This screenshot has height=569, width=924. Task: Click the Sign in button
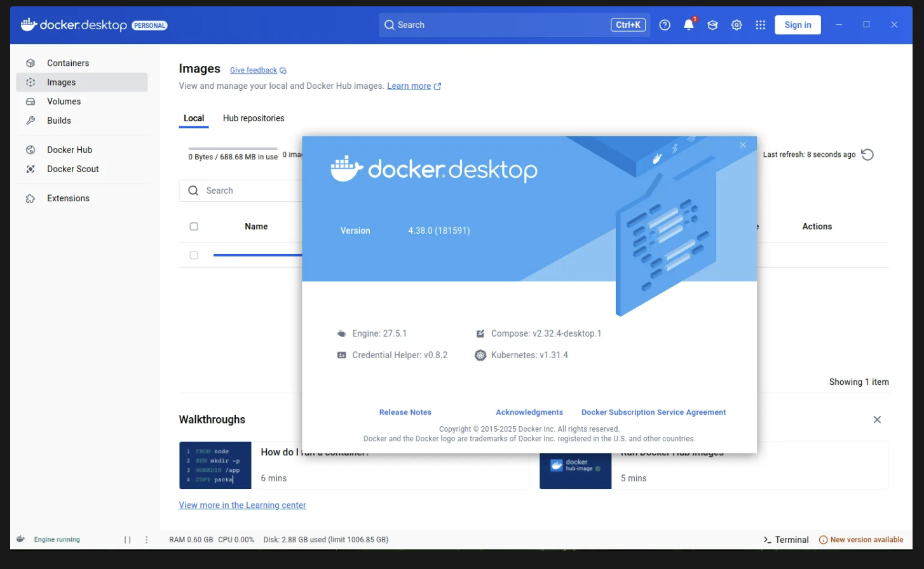(798, 25)
